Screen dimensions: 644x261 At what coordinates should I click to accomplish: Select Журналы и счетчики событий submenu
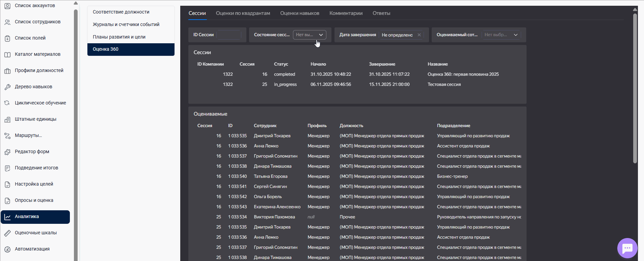(126, 24)
